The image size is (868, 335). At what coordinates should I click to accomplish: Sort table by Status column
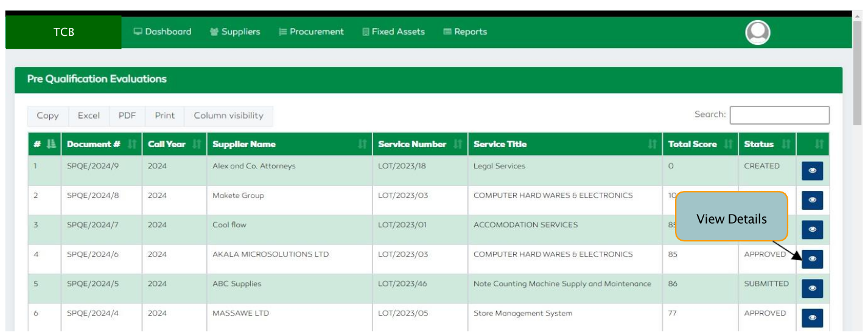(x=767, y=144)
